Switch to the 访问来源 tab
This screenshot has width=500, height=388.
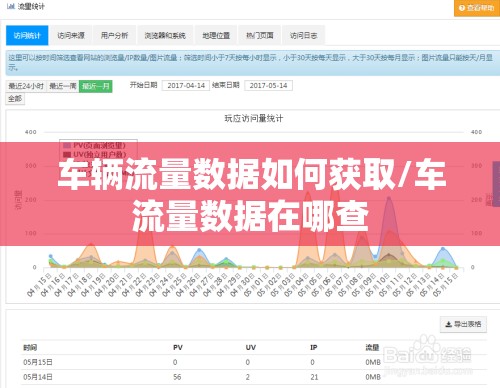click(71, 35)
